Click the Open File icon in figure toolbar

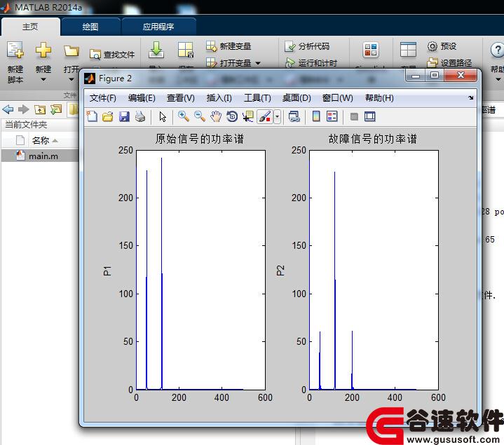(108, 116)
